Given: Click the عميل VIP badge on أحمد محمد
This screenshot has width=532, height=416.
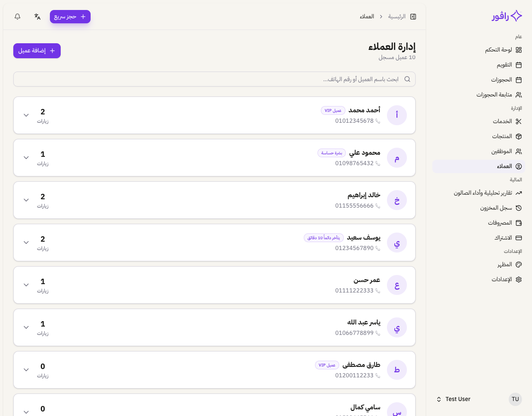Looking at the screenshot, I should click(x=333, y=110).
